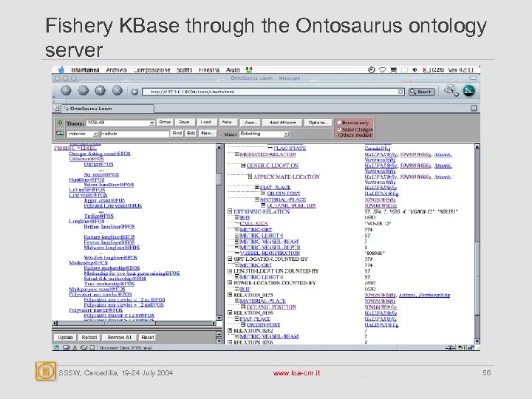532x399 pixels.
Task: Select the Browse only radio button
Action: (x=339, y=122)
